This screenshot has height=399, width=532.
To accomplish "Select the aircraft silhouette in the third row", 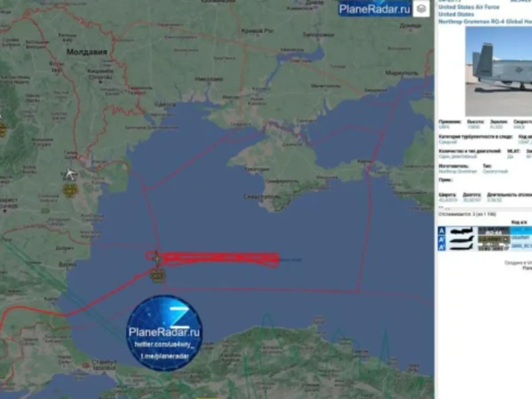I will (461, 246).
